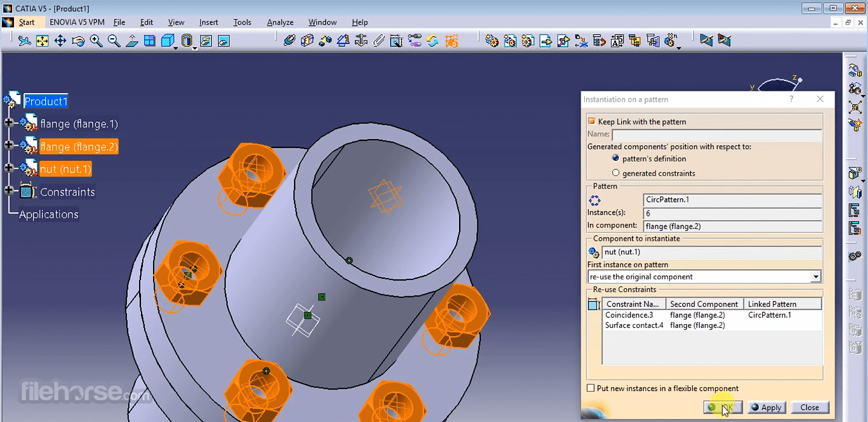Screen dimensions: 868x422
Task: Click the Coincidence Constraint icon
Action: point(290,41)
